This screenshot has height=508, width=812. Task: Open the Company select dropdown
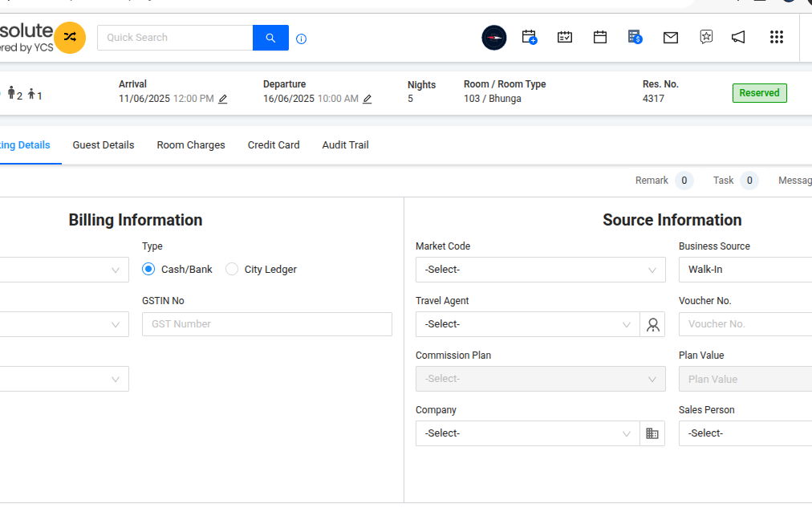click(527, 433)
